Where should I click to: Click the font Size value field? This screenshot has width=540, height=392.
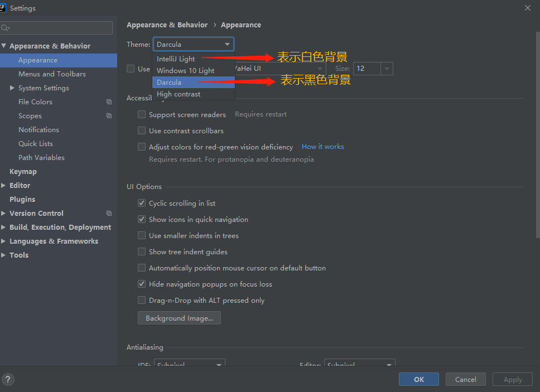click(x=367, y=69)
